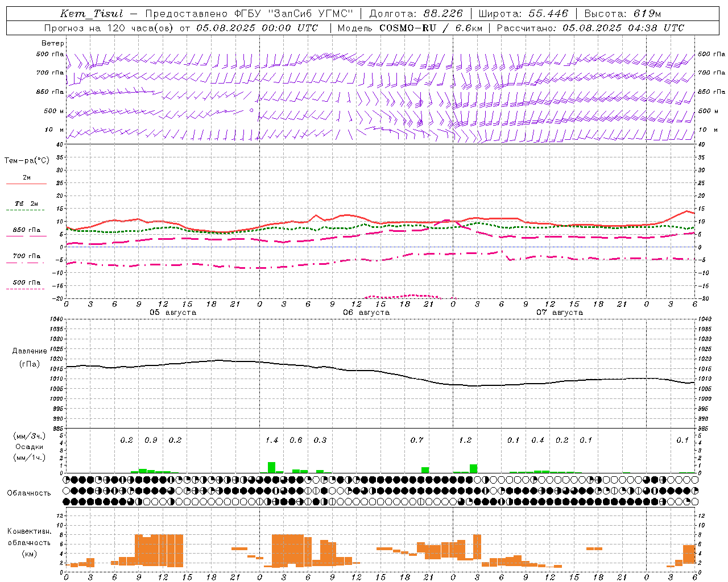Click the "Рассчитано: 05.08.2025 04:38 UTC" timestamp

click(x=590, y=28)
